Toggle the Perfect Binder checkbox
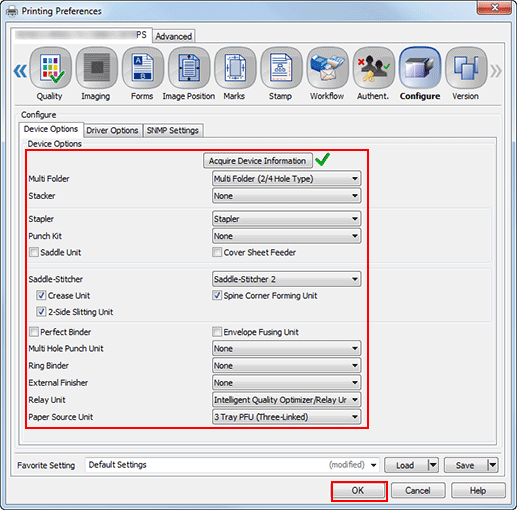 [x=34, y=332]
